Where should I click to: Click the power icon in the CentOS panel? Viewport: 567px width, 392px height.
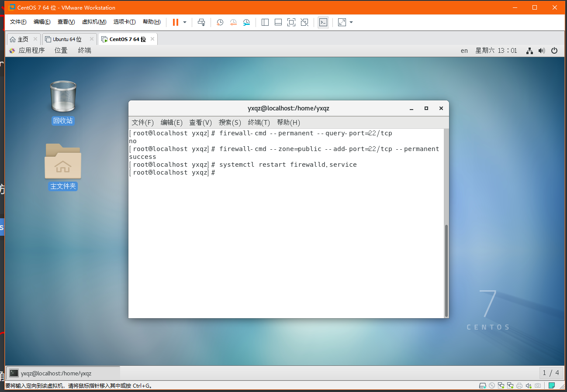tap(554, 51)
